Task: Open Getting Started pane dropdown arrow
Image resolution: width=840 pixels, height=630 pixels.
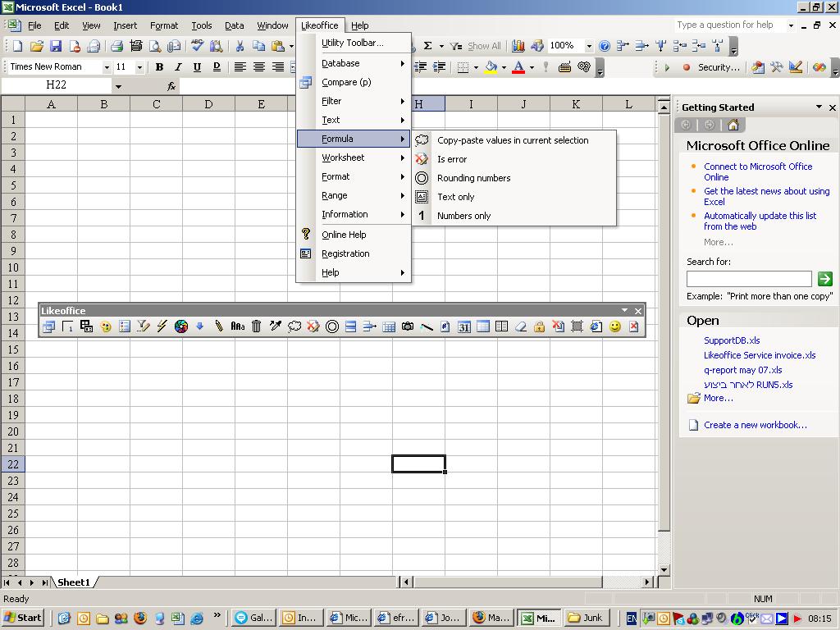Action: tap(819, 107)
